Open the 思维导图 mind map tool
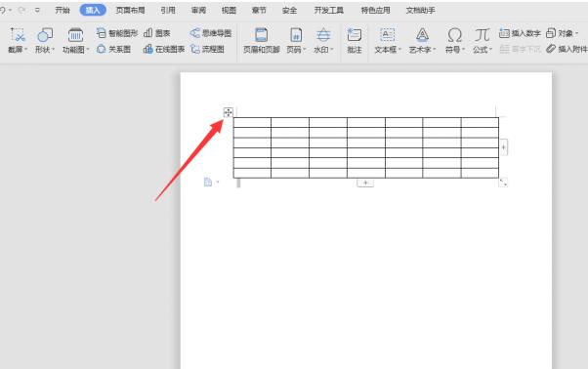Screen dimensions: 588x369 click(x=210, y=33)
